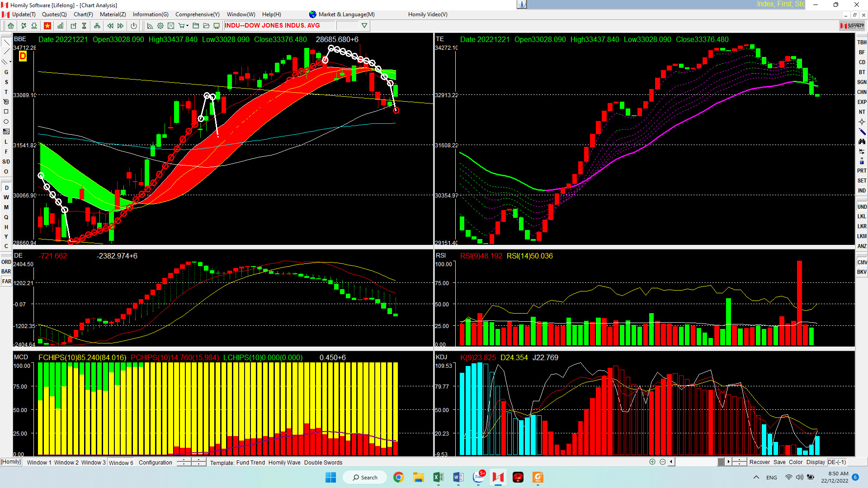
Task: Click the hourglass icon in toolbar
Action: [84, 26]
